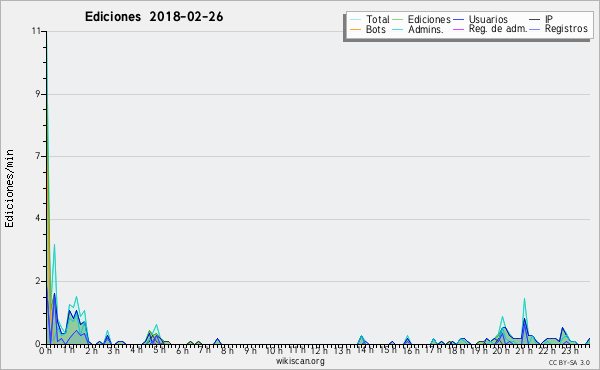Click the '23 h' x-axis label

[x=569, y=350]
